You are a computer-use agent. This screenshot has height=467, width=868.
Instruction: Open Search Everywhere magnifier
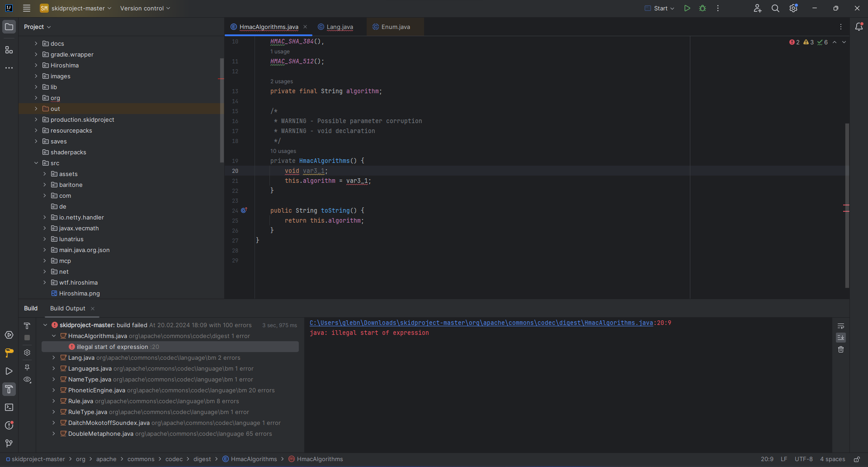coord(775,8)
